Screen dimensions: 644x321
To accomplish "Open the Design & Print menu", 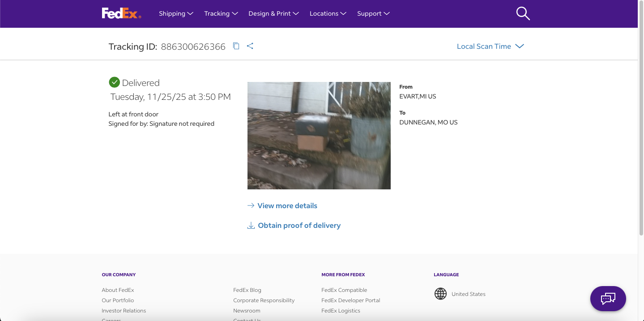I will pyautogui.click(x=273, y=13).
